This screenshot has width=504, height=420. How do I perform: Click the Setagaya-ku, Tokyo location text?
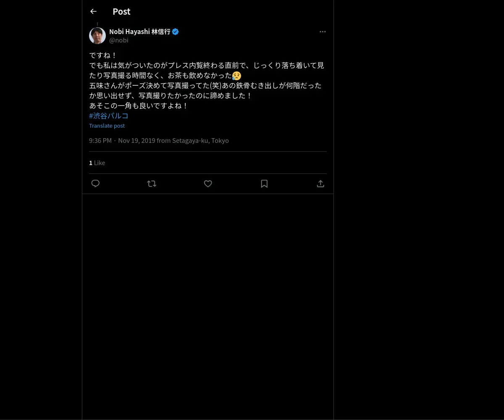[200, 140]
